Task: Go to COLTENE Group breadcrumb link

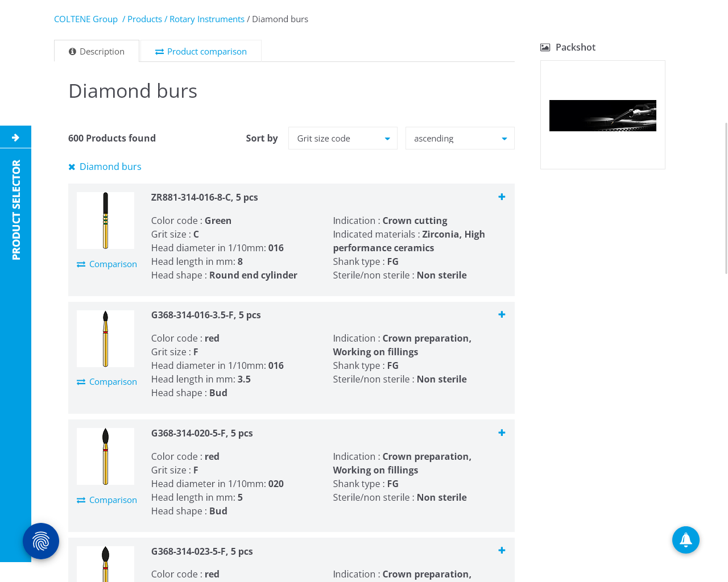Action: [x=86, y=19]
